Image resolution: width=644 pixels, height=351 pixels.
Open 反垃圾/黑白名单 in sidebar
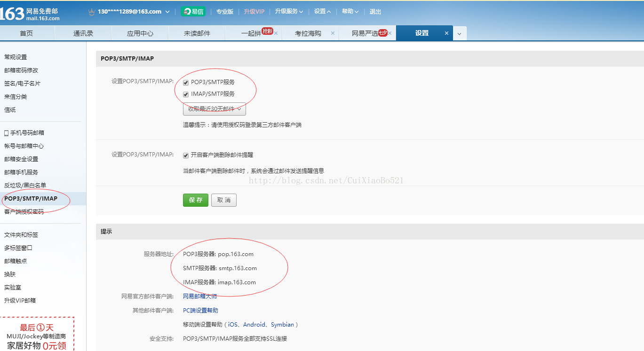(25, 186)
